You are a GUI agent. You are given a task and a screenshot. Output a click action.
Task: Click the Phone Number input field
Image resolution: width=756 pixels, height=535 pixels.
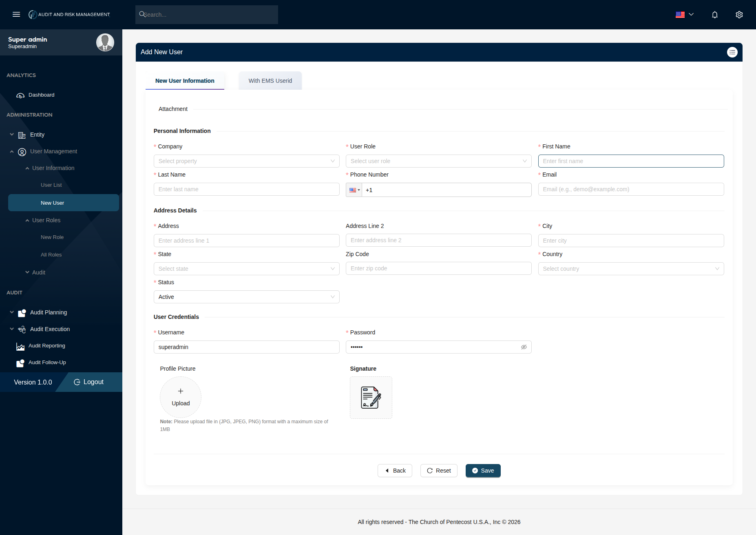tap(447, 190)
